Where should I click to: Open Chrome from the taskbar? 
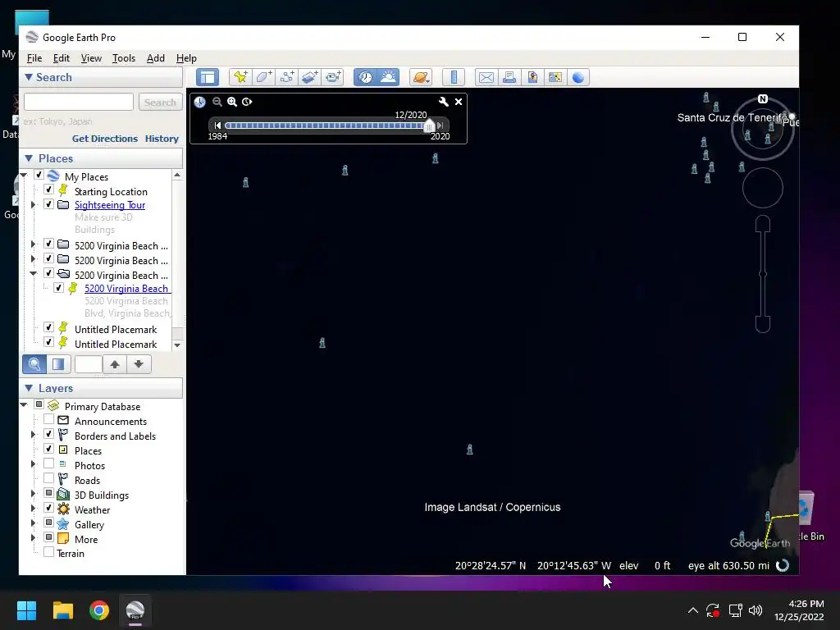pos(99,610)
